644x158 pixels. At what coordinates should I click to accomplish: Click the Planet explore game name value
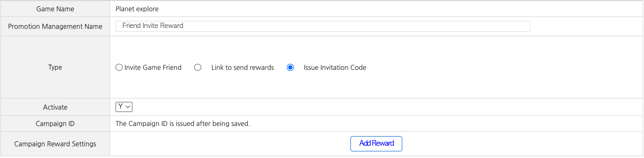tap(137, 9)
